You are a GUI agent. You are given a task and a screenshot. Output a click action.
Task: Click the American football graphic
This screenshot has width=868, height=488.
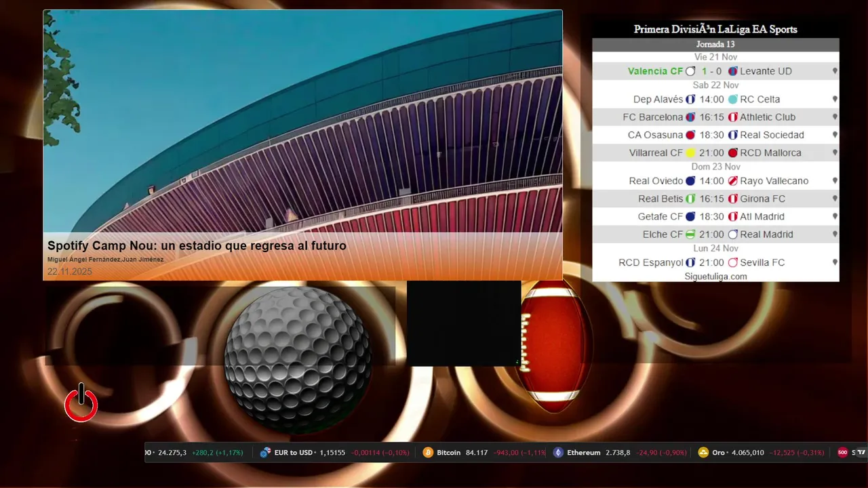(555, 346)
